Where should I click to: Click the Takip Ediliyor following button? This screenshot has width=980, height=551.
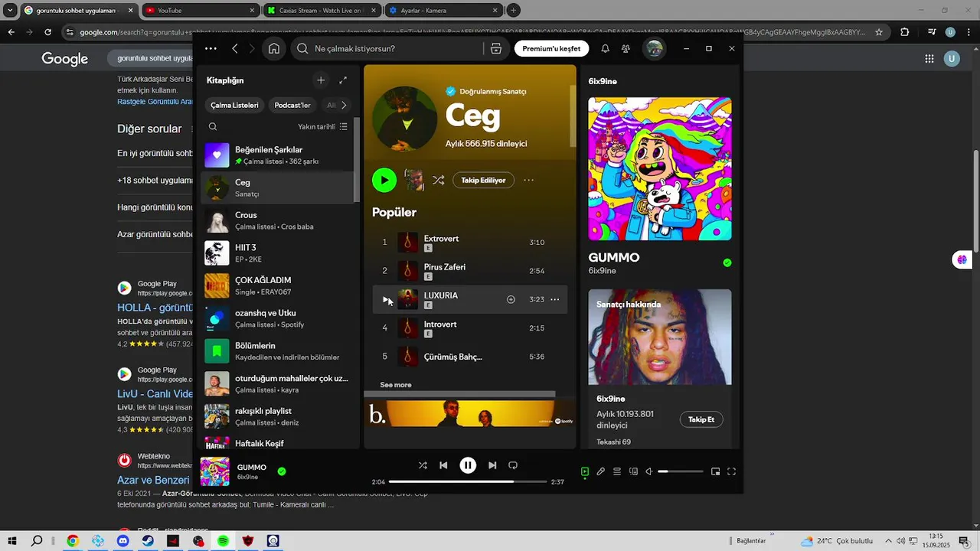(483, 181)
